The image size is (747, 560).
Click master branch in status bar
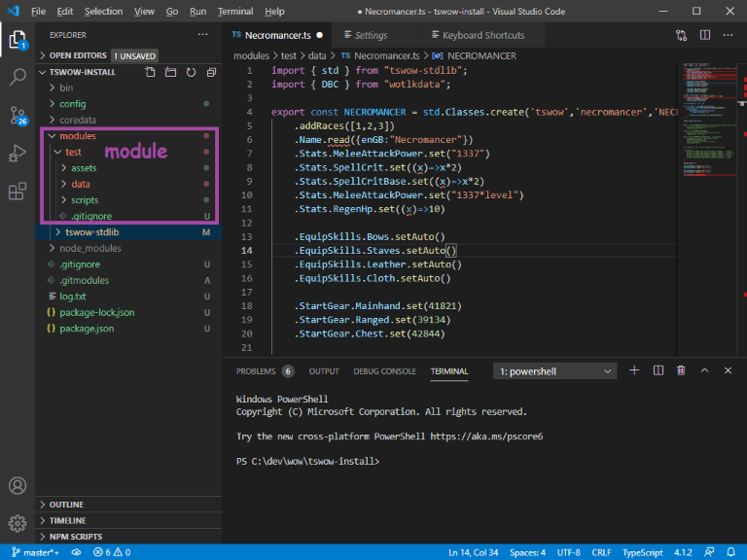tap(36, 552)
